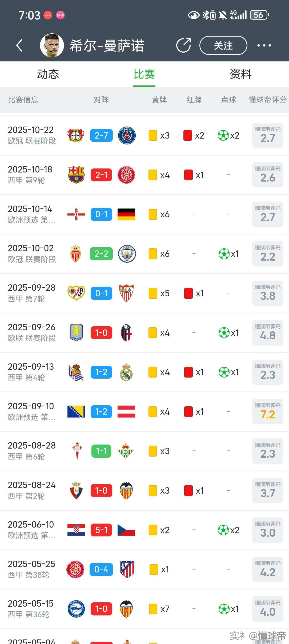Tap the referee profile avatar
This screenshot has width=289, height=644.
pos(52,45)
